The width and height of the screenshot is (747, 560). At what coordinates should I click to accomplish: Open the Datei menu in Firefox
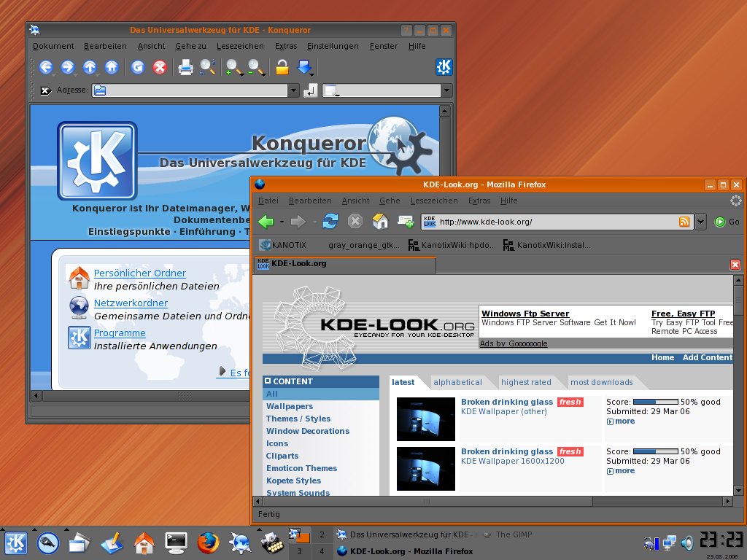point(268,201)
